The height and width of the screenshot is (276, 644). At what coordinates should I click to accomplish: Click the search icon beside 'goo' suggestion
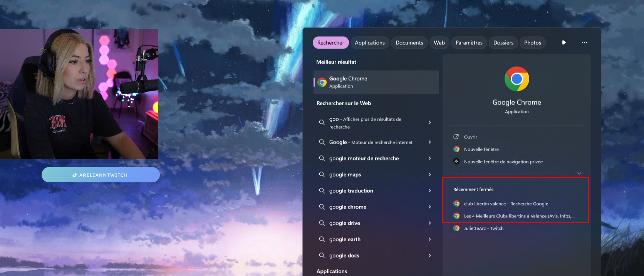coord(322,122)
